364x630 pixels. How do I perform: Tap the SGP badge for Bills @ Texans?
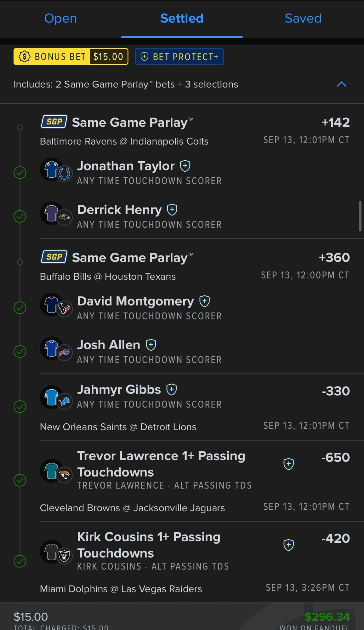[x=54, y=257]
